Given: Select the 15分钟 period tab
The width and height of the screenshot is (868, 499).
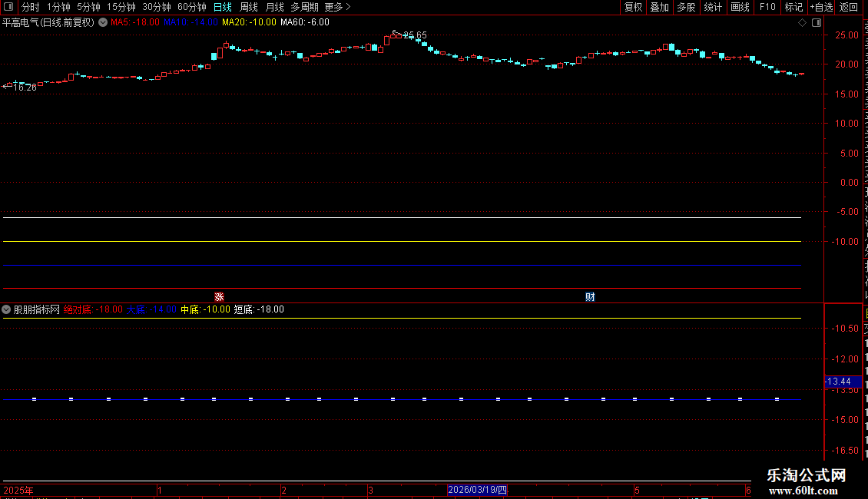Looking at the screenshot, I should pyautogui.click(x=121, y=7).
